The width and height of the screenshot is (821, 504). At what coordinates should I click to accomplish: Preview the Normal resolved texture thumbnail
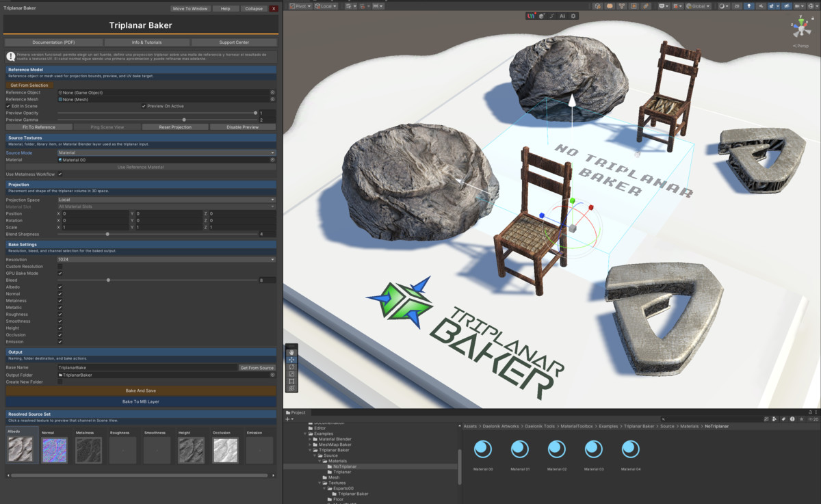54,450
